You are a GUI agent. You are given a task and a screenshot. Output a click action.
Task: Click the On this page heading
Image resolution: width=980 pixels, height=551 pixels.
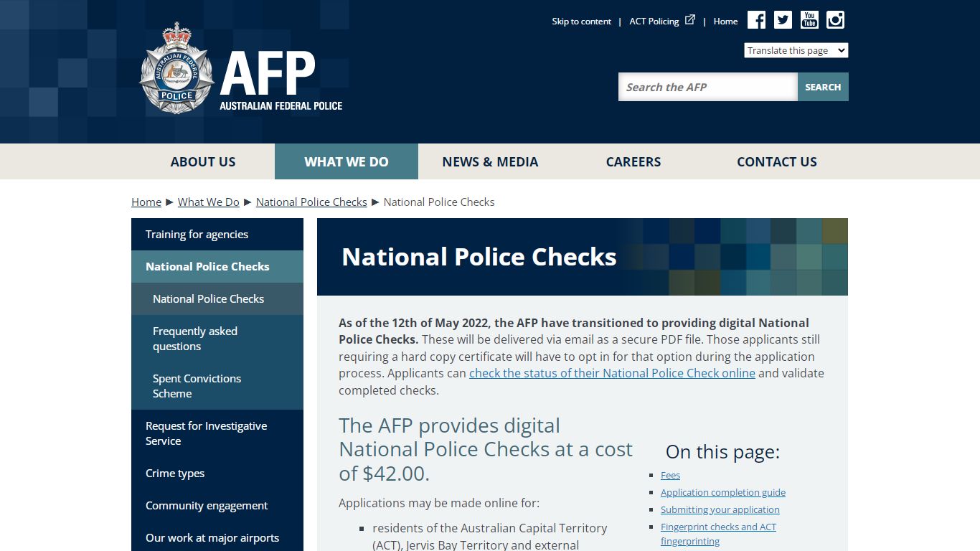(722, 451)
